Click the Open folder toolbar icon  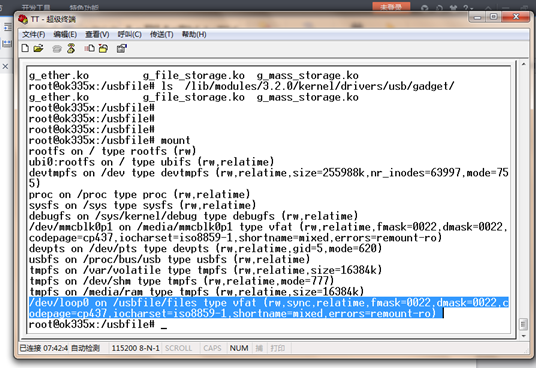(38, 49)
